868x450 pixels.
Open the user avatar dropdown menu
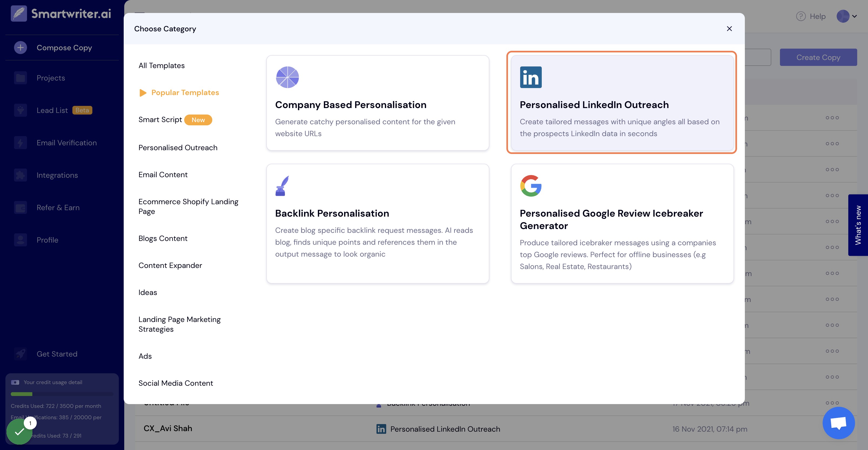click(847, 16)
